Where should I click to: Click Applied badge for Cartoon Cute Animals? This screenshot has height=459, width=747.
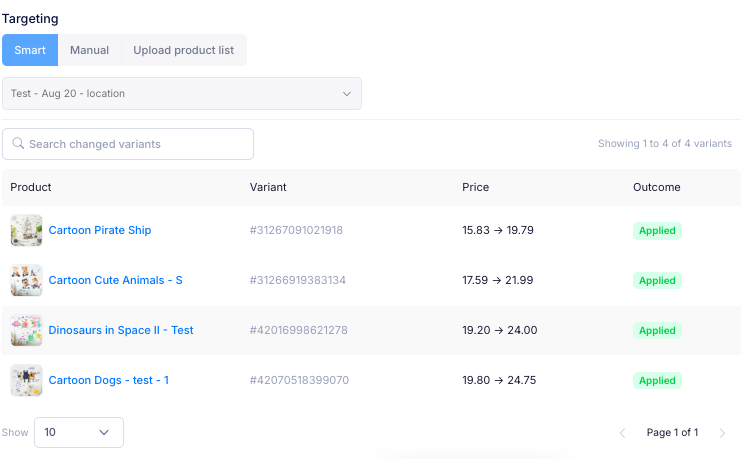pyautogui.click(x=657, y=281)
